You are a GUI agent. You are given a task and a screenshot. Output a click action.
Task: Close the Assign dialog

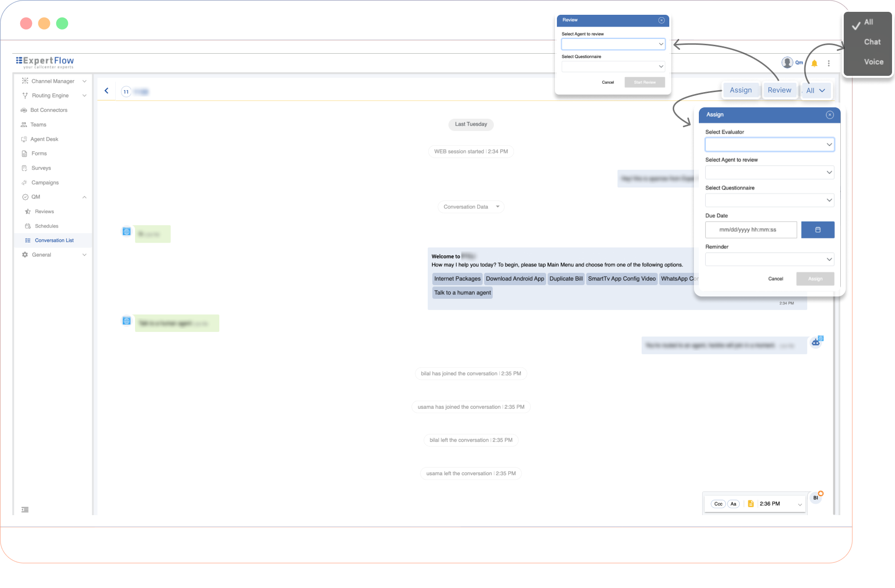tap(830, 115)
